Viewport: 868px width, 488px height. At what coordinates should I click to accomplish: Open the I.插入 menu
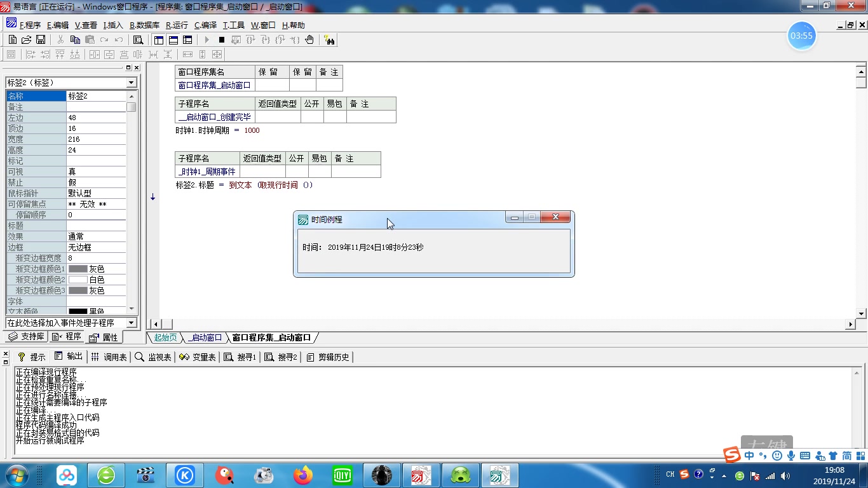(x=113, y=25)
